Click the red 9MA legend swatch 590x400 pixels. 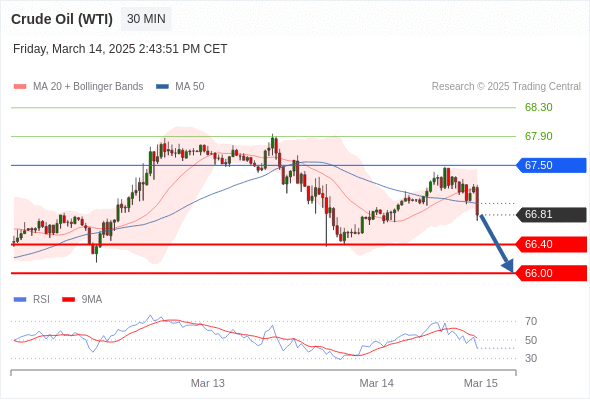(68, 300)
